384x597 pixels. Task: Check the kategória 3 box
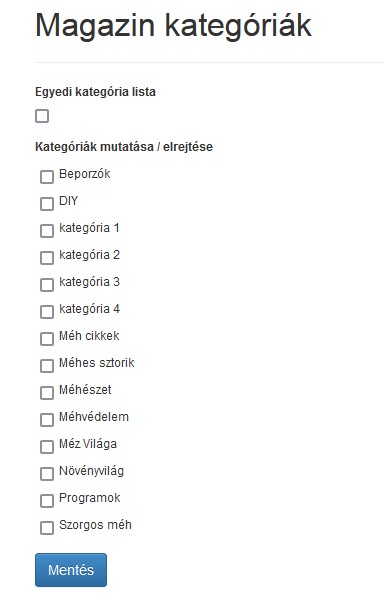47,285
